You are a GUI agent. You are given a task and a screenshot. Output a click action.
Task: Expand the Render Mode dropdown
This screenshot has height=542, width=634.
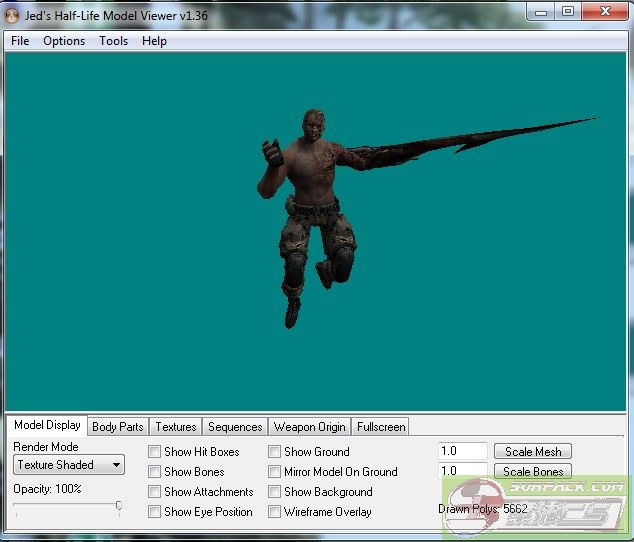[69, 465]
